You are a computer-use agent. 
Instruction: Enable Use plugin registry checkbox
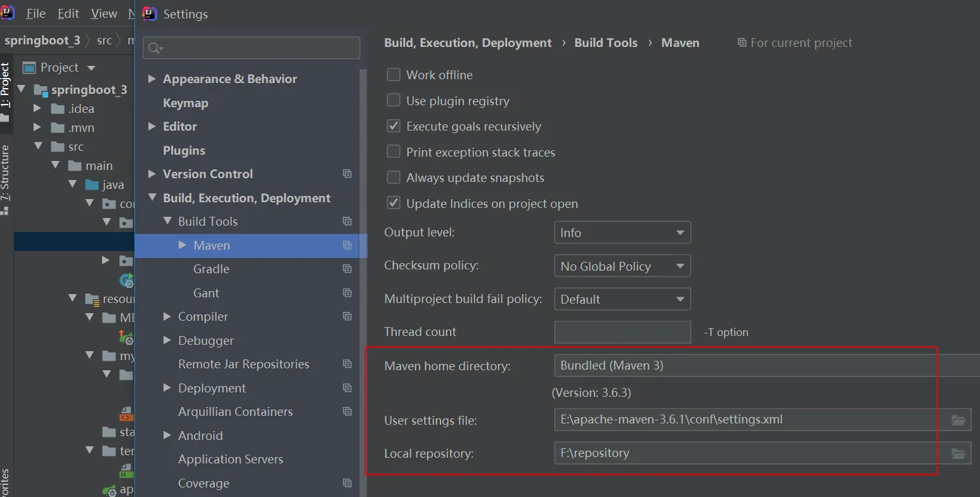click(x=394, y=100)
